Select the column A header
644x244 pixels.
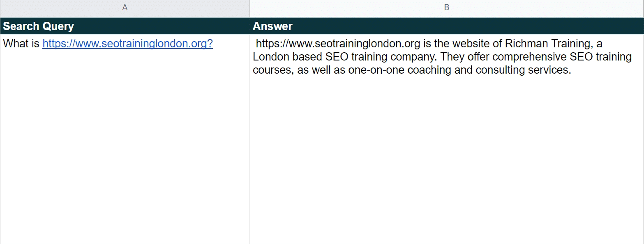(x=125, y=8)
